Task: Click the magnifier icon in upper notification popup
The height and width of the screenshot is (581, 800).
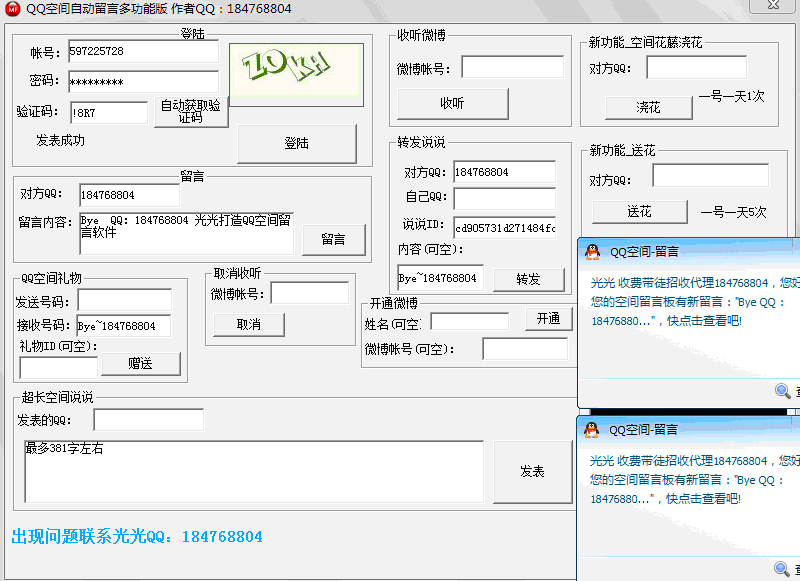Action: pyautogui.click(x=783, y=391)
